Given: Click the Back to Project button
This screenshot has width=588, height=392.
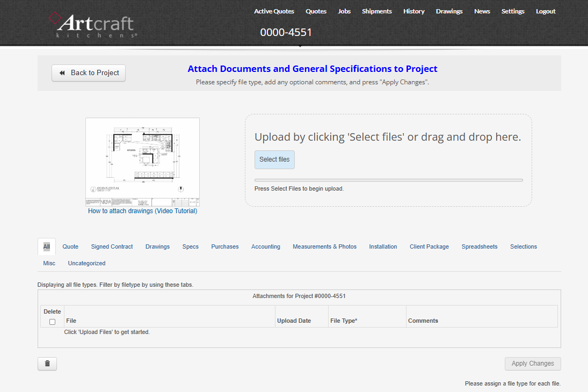Looking at the screenshot, I should 89,73.
